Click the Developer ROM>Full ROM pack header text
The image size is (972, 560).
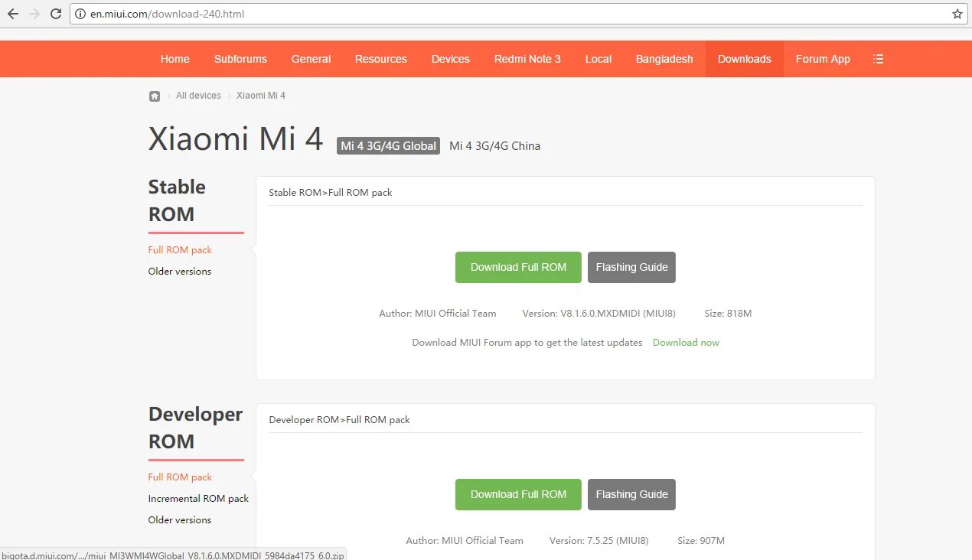pyautogui.click(x=339, y=420)
